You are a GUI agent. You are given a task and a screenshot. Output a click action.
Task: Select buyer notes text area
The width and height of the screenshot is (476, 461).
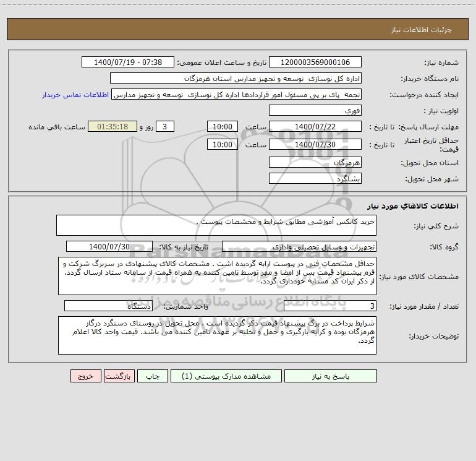217,335
